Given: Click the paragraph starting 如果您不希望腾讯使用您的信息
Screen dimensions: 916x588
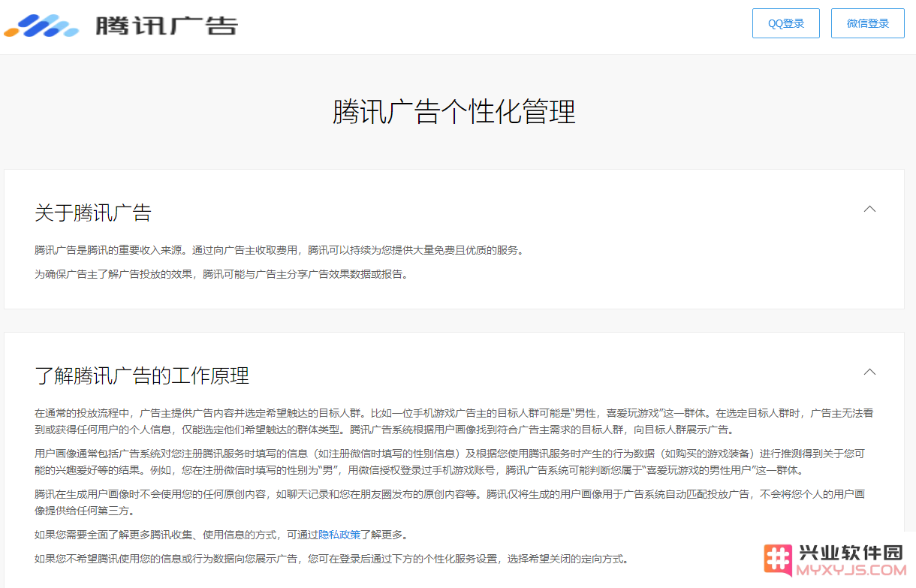Looking at the screenshot, I should click(331, 559).
